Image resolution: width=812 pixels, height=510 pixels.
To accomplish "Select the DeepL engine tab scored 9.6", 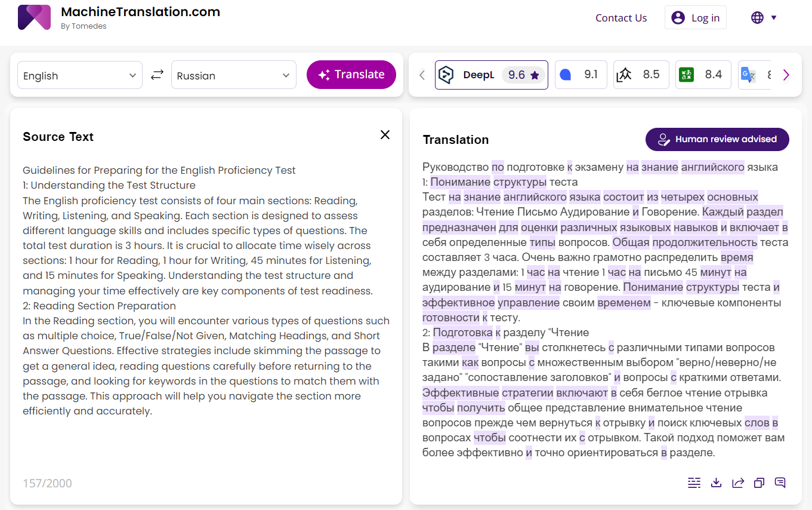I will tap(491, 75).
